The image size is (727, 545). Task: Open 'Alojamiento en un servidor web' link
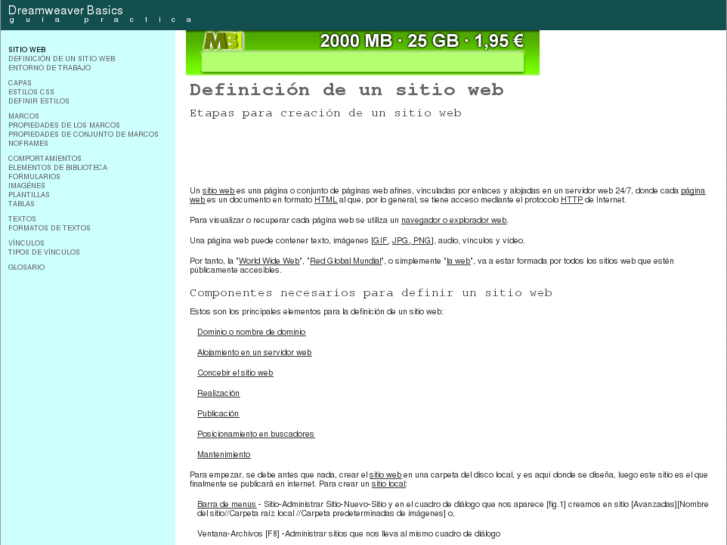pyautogui.click(x=255, y=353)
